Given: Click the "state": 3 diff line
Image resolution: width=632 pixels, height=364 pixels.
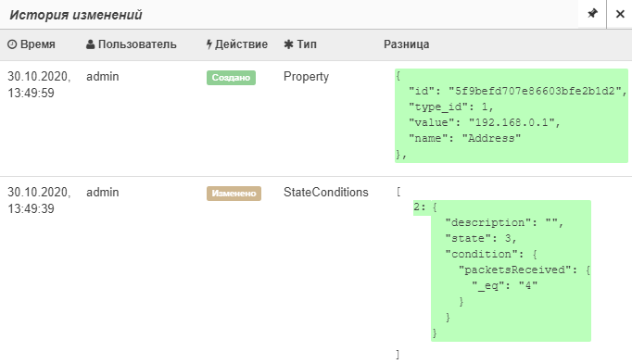Looking at the screenshot, I should pos(480,238).
